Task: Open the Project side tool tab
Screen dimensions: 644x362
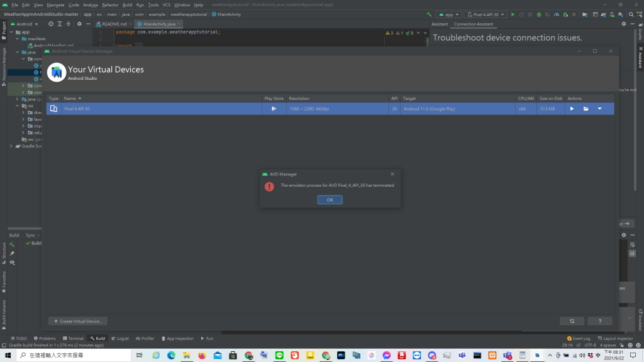Action: coord(4,31)
